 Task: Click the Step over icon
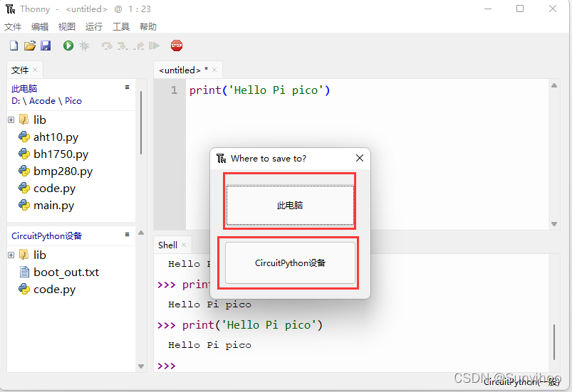click(107, 46)
